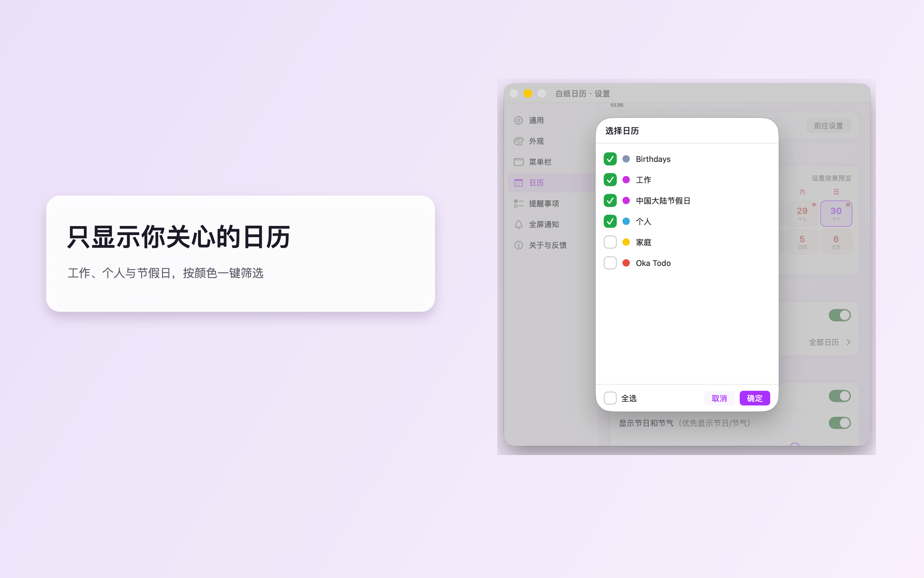Image resolution: width=924 pixels, height=578 pixels.
Task: Click the Oka Todo calendar name
Action: click(x=653, y=263)
